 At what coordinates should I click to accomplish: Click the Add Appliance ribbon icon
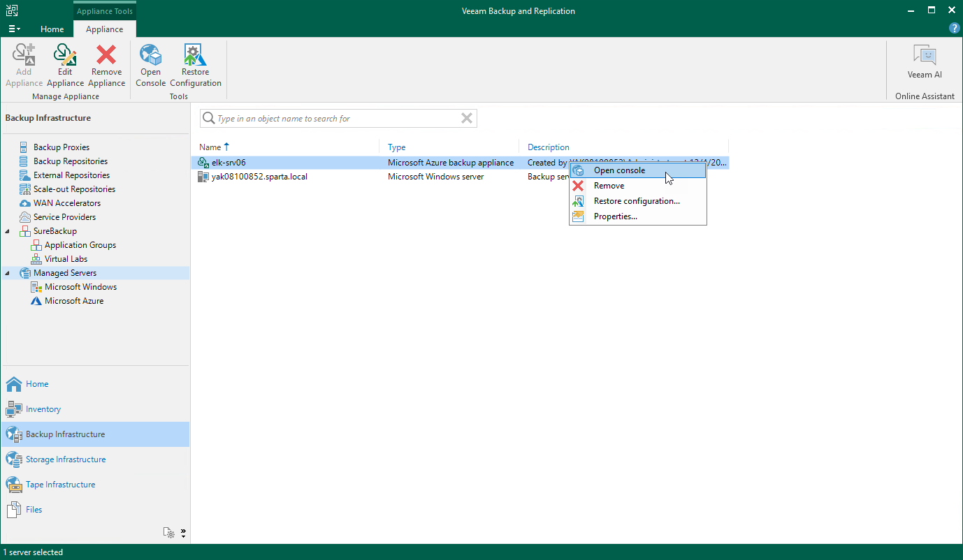click(x=24, y=54)
